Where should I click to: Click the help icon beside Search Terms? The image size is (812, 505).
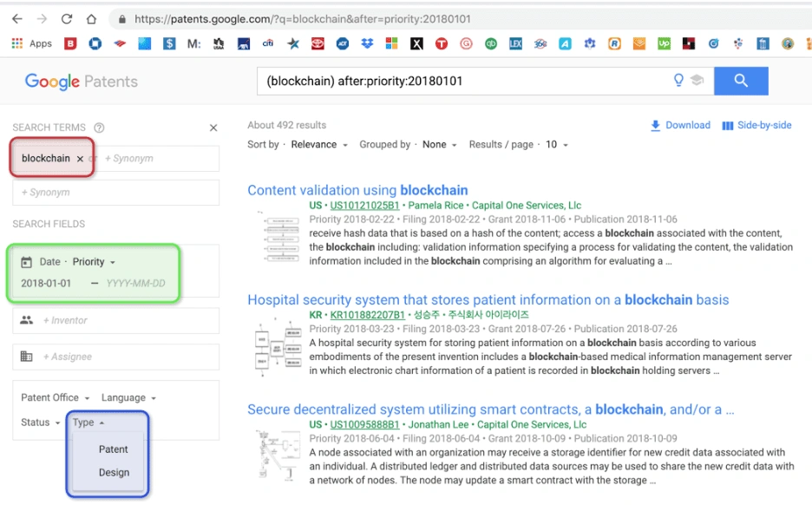click(99, 128)
